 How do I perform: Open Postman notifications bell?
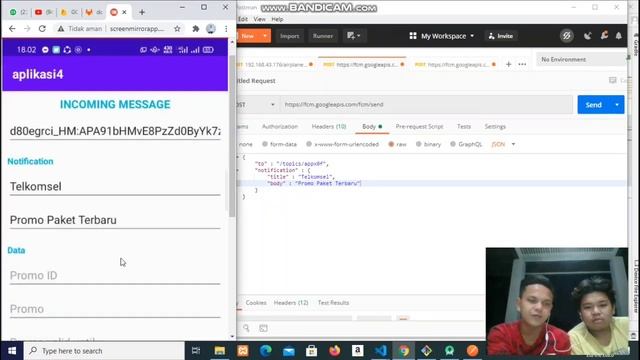click(x=619, y=36)
